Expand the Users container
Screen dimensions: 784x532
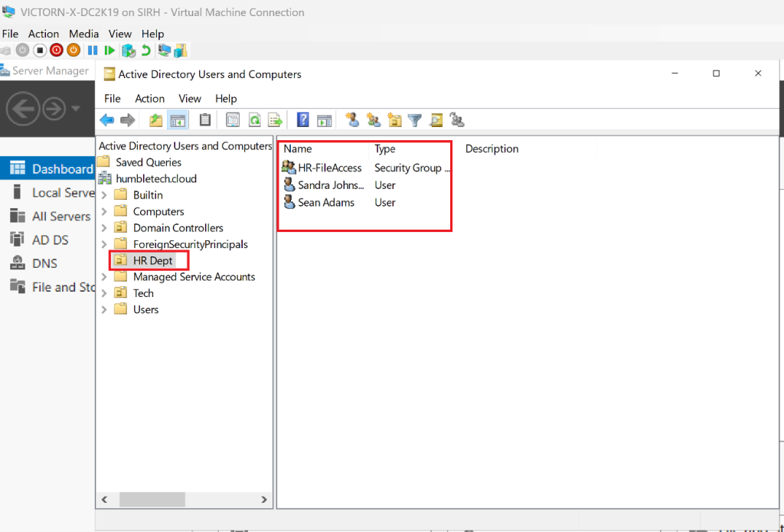click(x=104, y=310)
